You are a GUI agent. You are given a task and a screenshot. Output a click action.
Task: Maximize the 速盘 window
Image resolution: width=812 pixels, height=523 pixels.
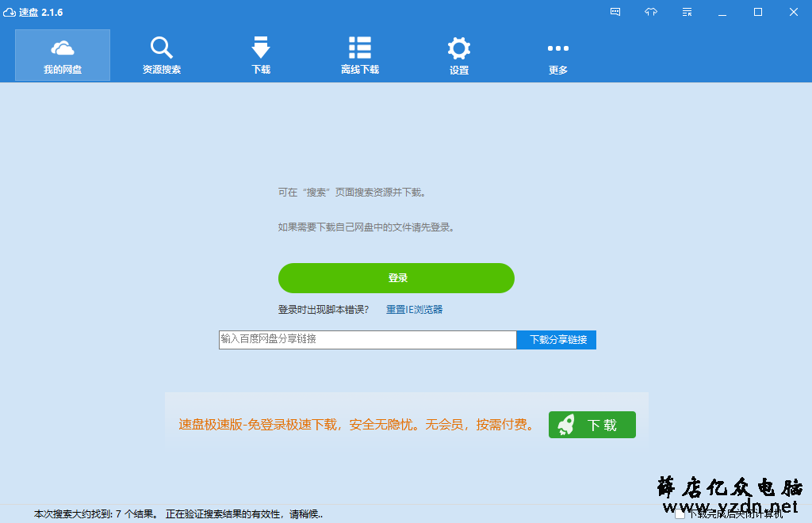(x=758, y=12)
